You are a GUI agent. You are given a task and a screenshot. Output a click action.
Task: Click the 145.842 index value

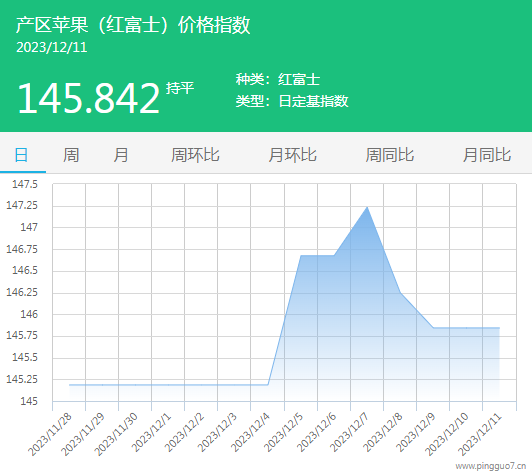tap(88, 98)
